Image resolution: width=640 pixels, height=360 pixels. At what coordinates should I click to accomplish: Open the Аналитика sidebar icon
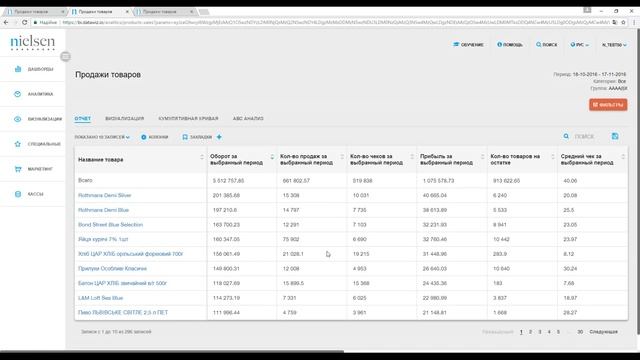pyautogui.click(x=18, y=94)
